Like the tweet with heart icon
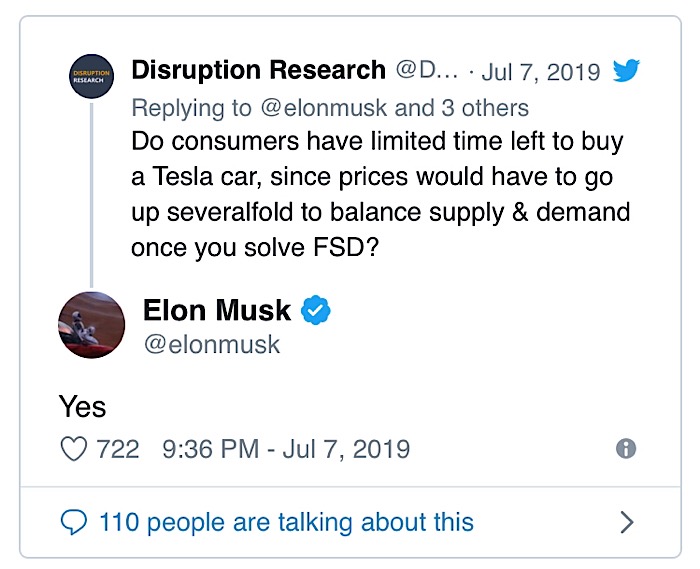Screen dimensions: 700x569 (74, 449)
